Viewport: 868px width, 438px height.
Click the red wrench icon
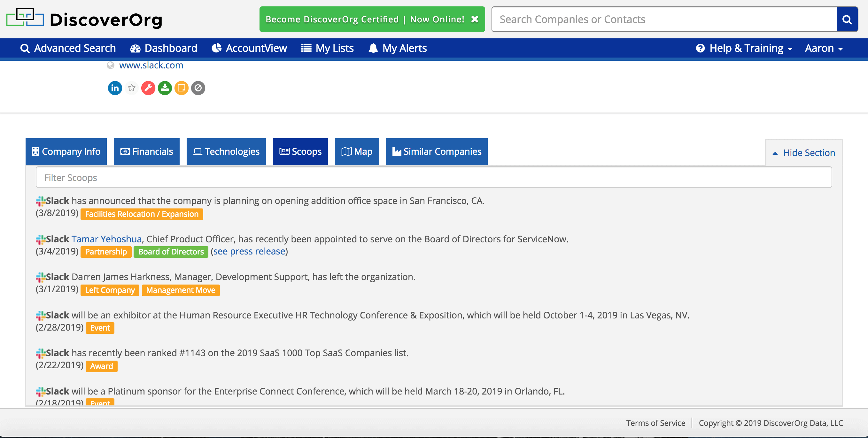148,88
